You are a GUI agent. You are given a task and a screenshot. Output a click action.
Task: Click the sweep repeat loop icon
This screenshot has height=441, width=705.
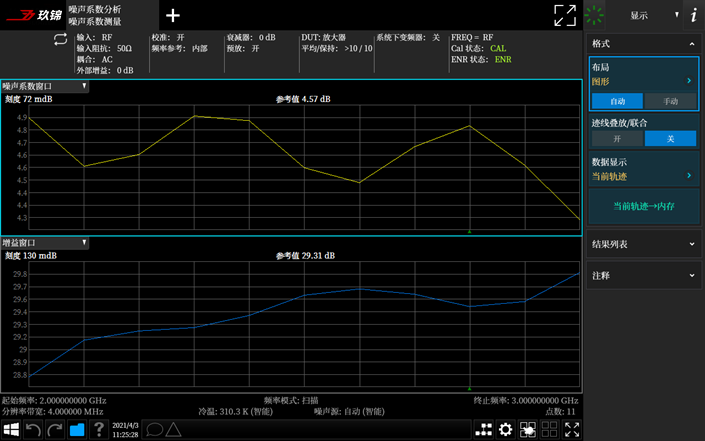pos(60,40)
